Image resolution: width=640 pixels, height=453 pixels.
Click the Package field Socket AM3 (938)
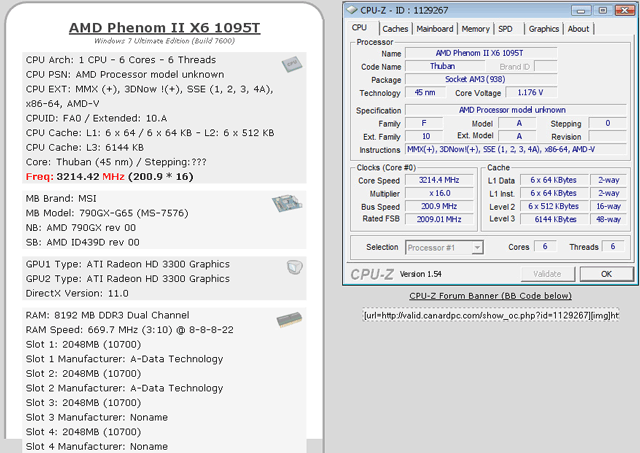[x=480, y=79]
